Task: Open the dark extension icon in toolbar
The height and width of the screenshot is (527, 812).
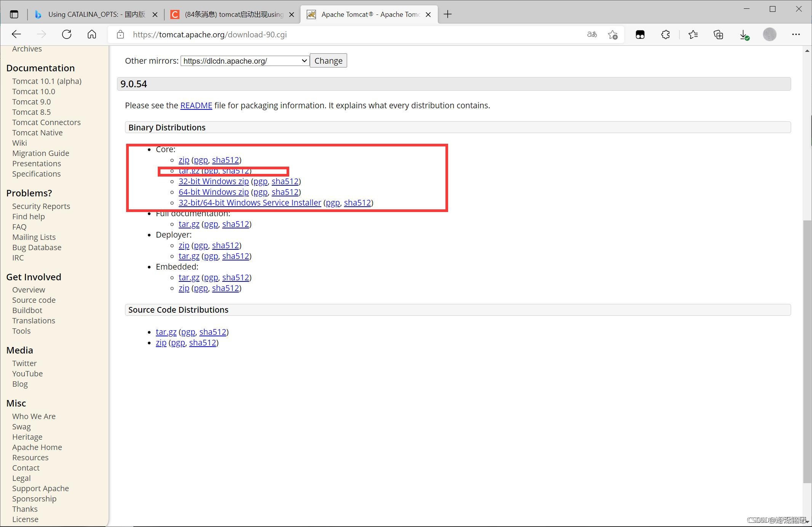Action: (x=640, y=34)
